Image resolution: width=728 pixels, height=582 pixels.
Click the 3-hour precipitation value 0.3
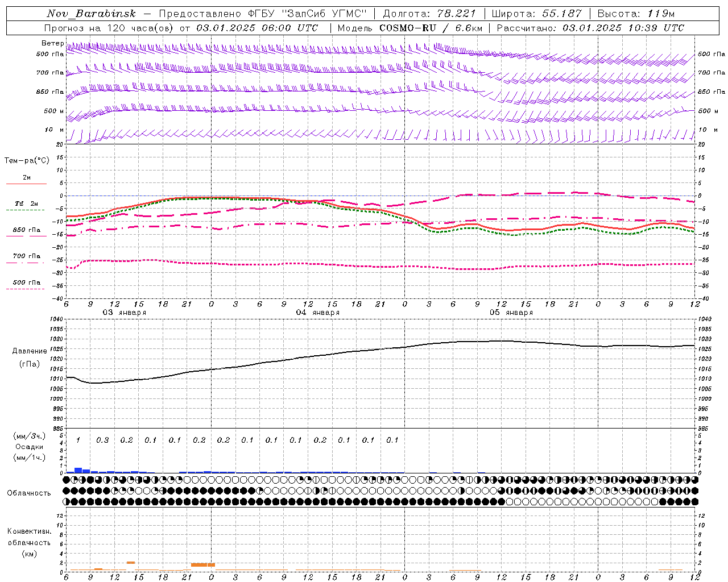pyautogui.click(x=102, y=440)
